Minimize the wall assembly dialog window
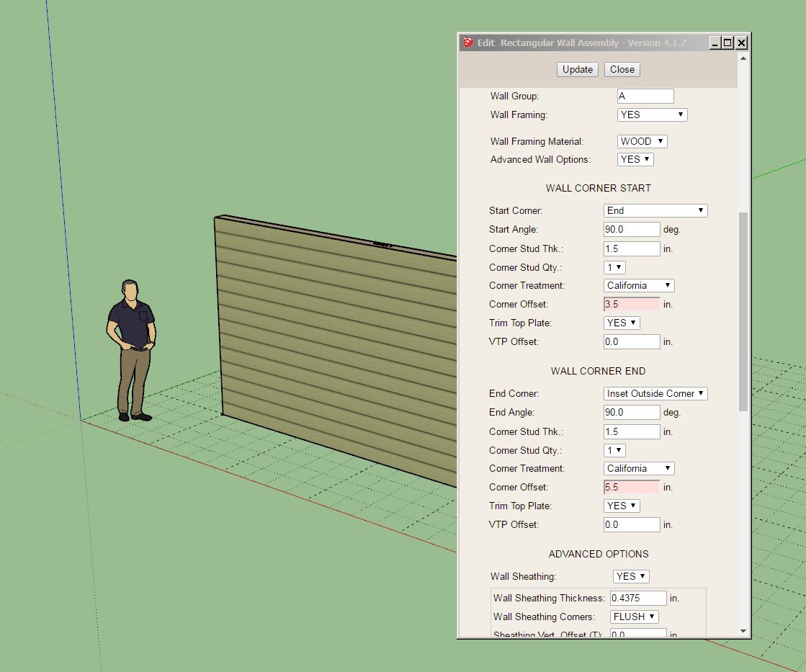 click(715, 42)
